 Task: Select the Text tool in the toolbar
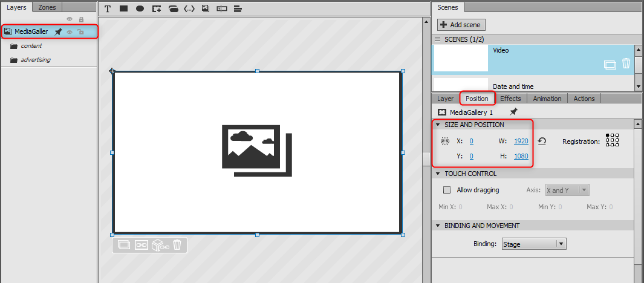[108, 8]
